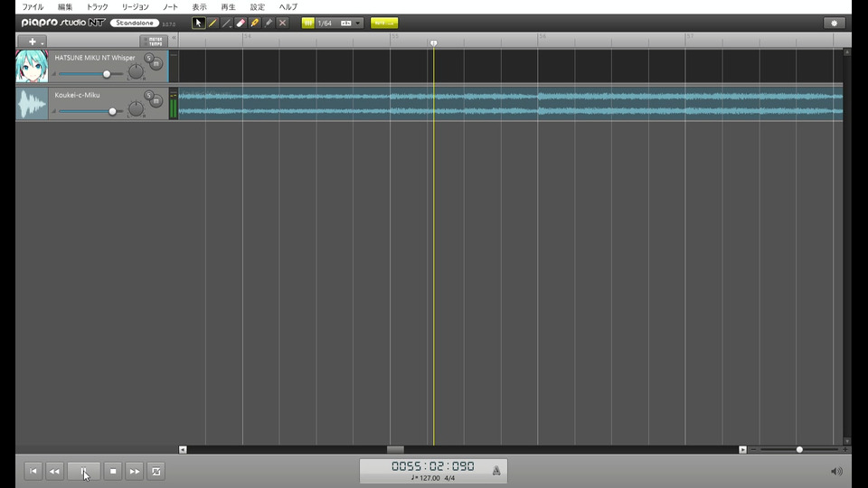Click the green auto button in toolbar
This screenshot has height=488, width=868.
click(x=384, y=23)
